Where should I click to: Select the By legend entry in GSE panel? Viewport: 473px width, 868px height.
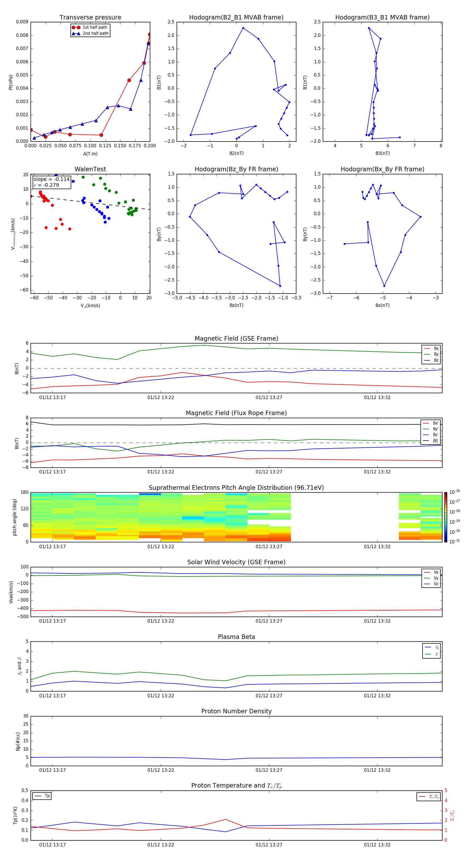pos(431,354)
